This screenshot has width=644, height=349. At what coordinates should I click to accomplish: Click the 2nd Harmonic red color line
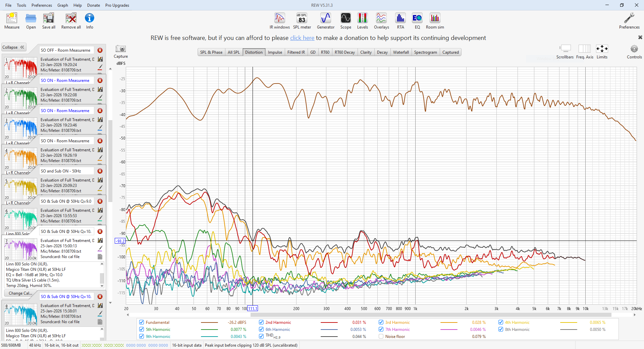point(329,322)
